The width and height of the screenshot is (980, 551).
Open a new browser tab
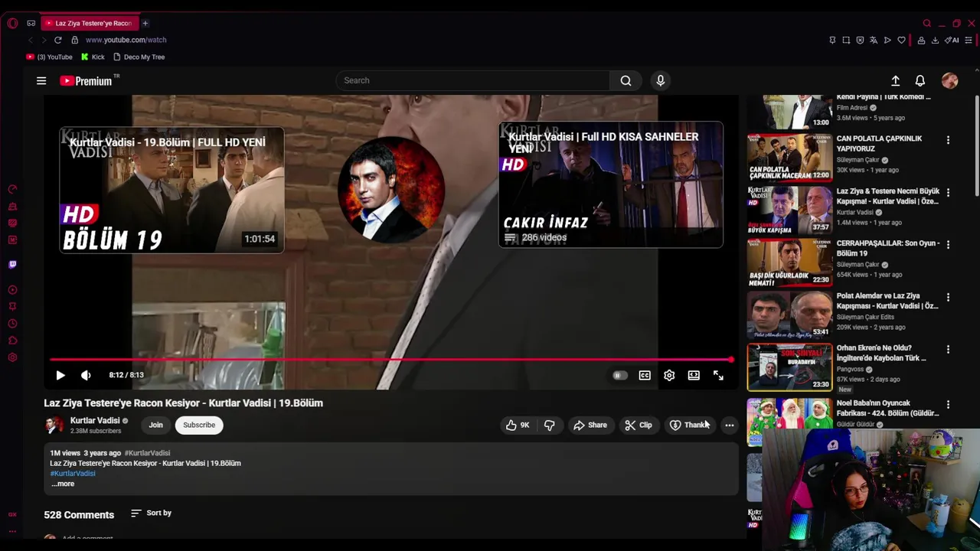(145, 23)
